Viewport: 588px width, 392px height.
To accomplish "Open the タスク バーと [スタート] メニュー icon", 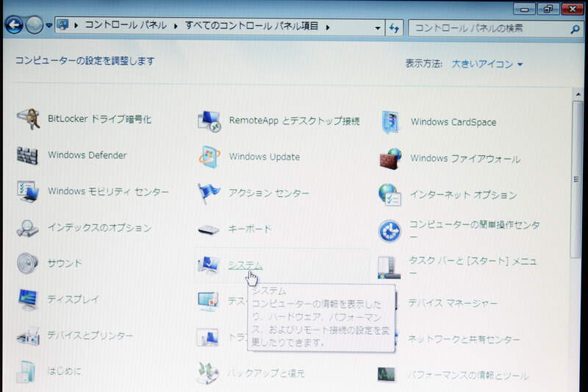I will 390,267.
